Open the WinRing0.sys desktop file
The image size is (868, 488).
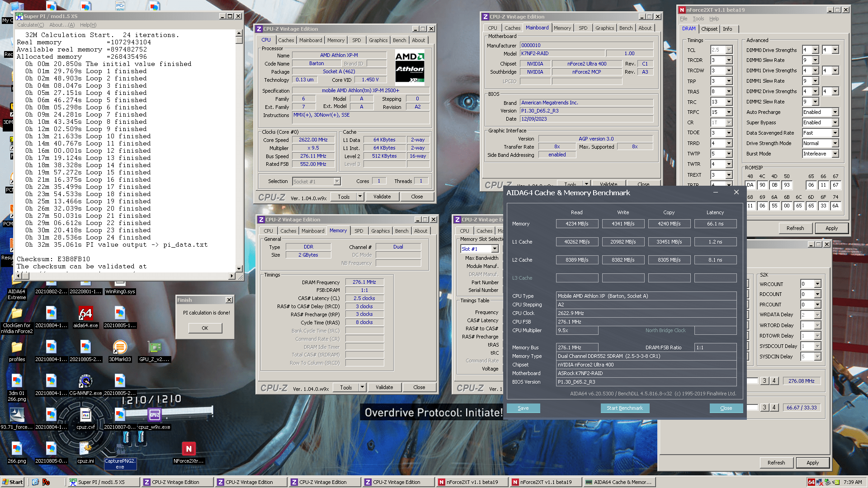click(120, 288)
